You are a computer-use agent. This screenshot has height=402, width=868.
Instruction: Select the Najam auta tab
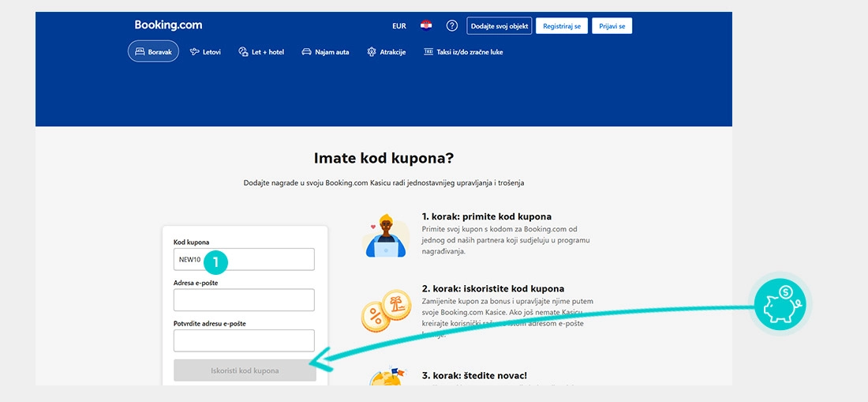pos(325,52)
